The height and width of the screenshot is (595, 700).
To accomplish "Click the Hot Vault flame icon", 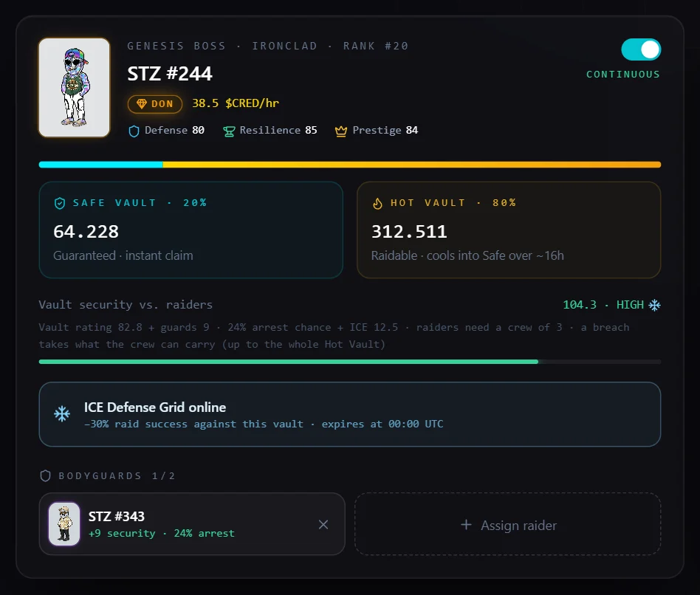I will tap(377, 203).
